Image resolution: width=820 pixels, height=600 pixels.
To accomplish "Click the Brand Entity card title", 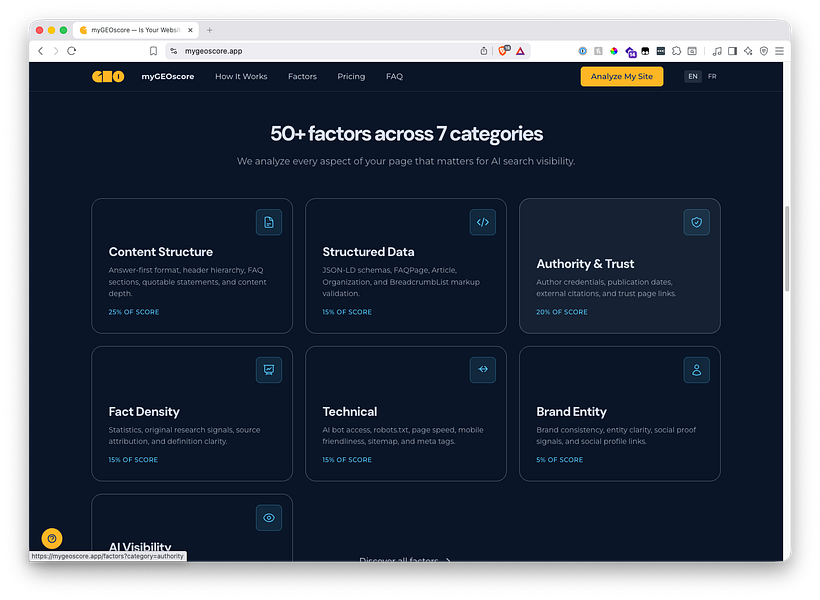I will [x=572, y=412].
